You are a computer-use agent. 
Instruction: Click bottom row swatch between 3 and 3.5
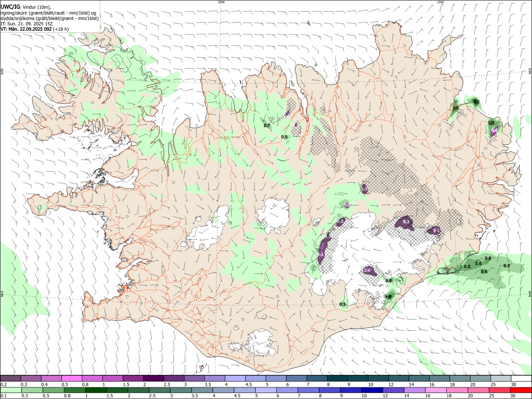pyautogui.click(x=181, y=390)
